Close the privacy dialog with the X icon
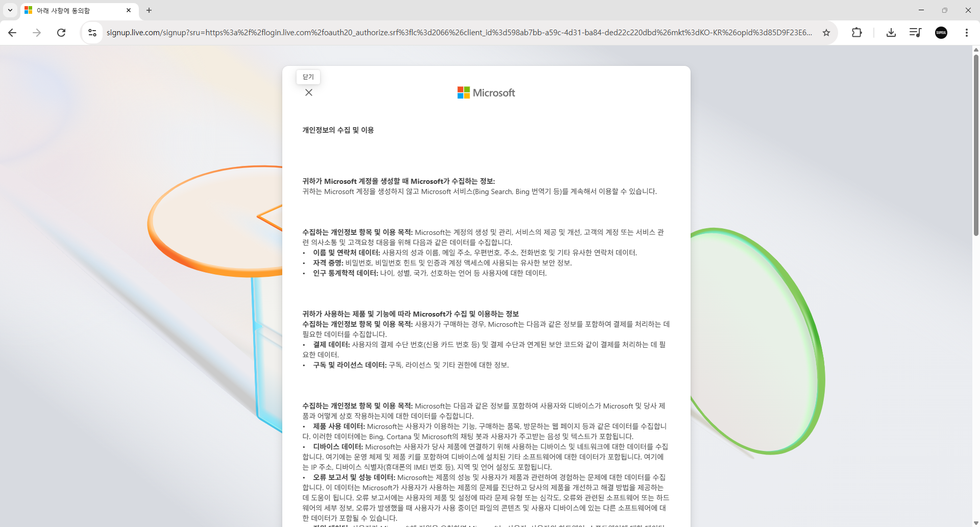Viewport: 980px width, 527px height. tap(309, 92)
